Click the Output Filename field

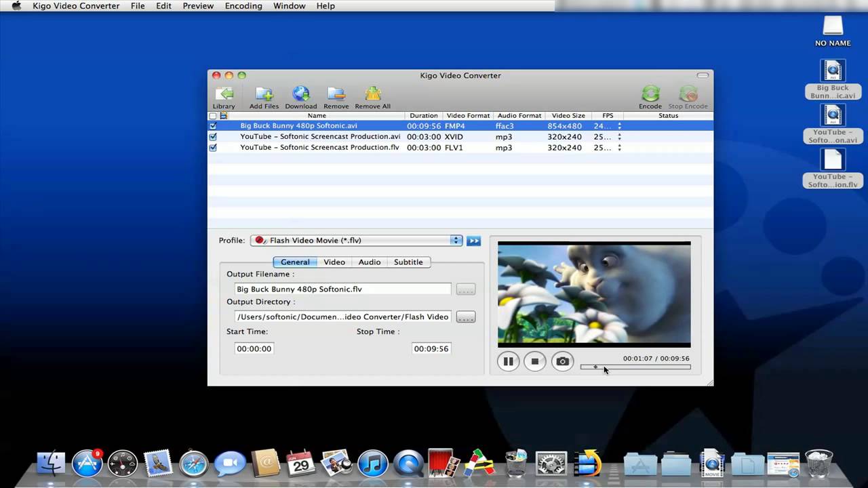pyautogui.click(x=342, y=289)
